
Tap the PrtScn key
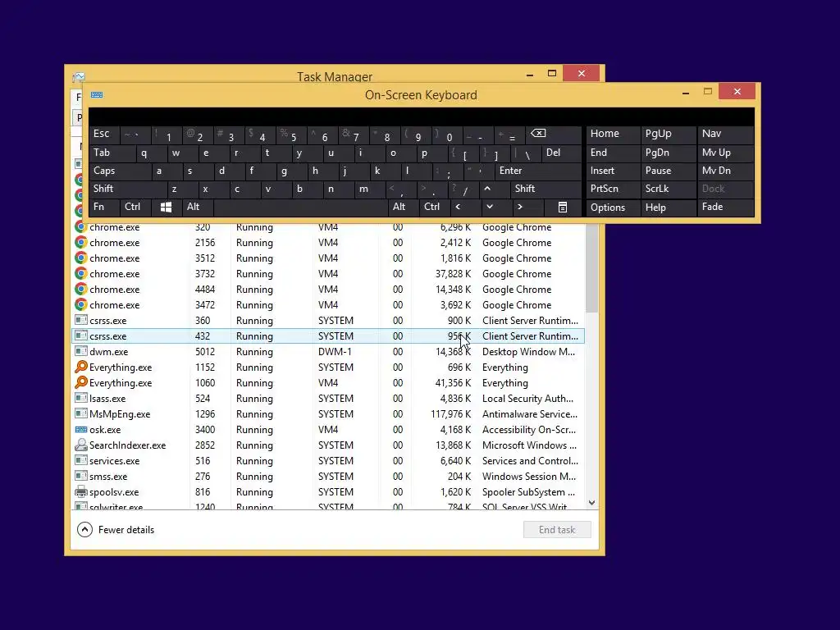[613, 189]
